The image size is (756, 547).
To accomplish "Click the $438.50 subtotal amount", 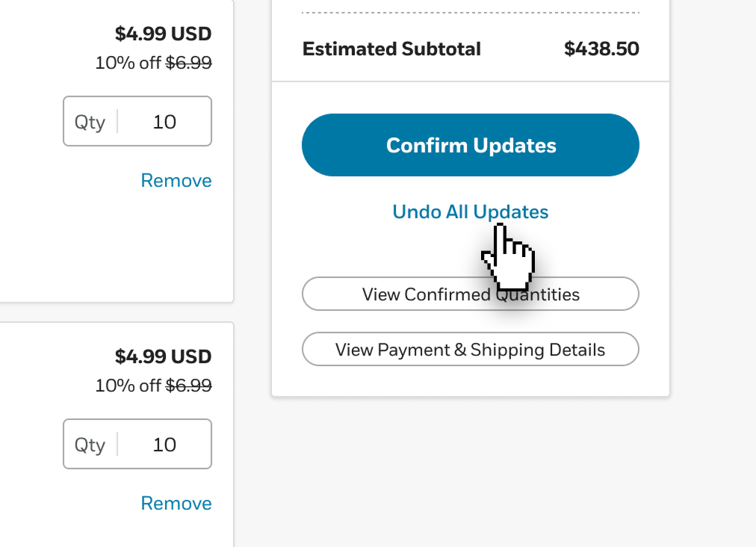I will 601,49.
